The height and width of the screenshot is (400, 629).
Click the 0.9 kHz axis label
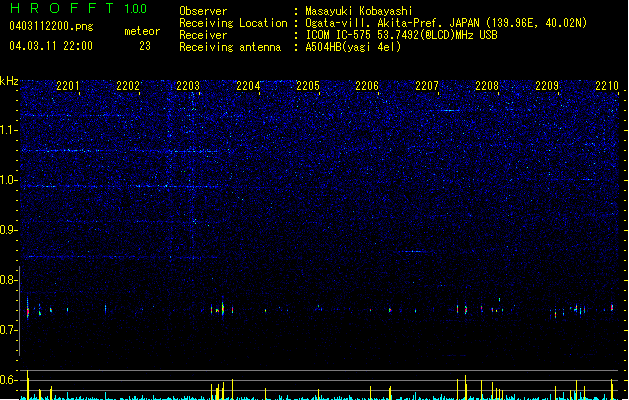point(9,230)
